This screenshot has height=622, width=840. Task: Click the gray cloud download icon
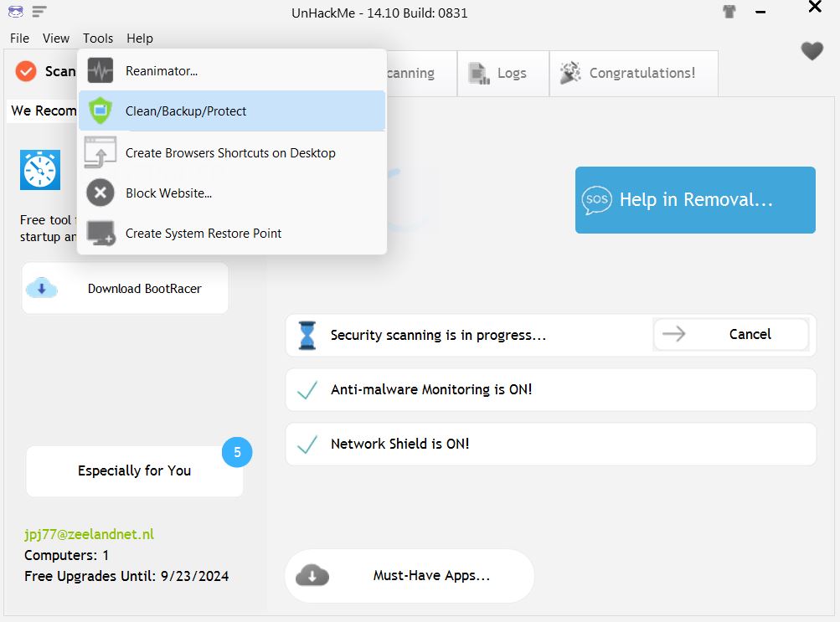tap(312, 575)
